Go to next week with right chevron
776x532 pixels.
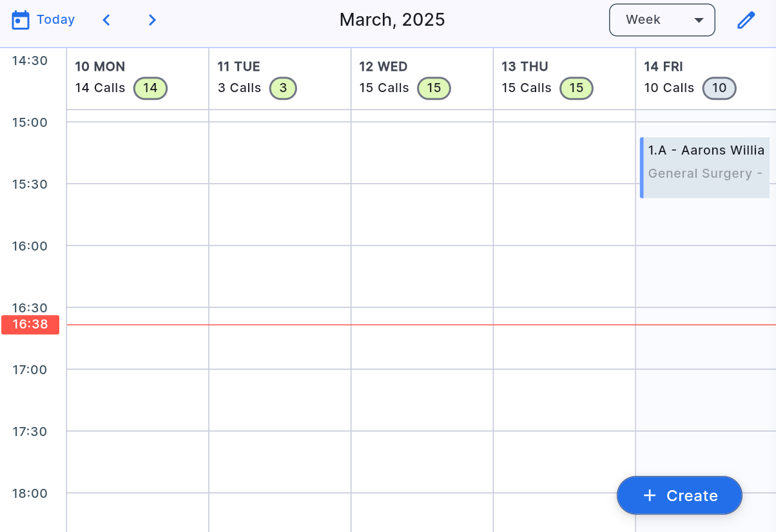coord(152,20)
